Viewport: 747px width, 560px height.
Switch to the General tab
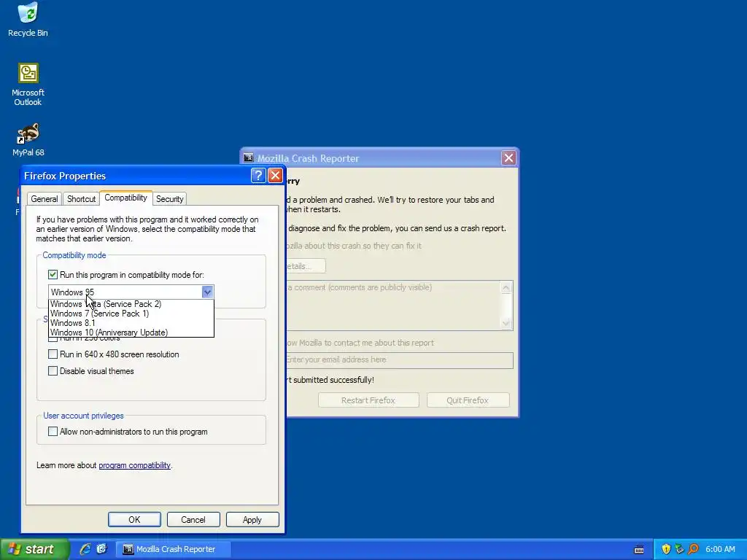[44, 199]
